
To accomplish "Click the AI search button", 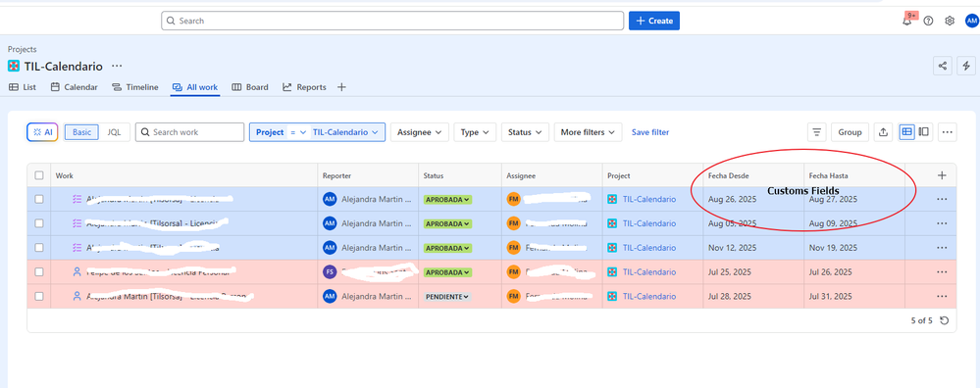I will 42,132.
